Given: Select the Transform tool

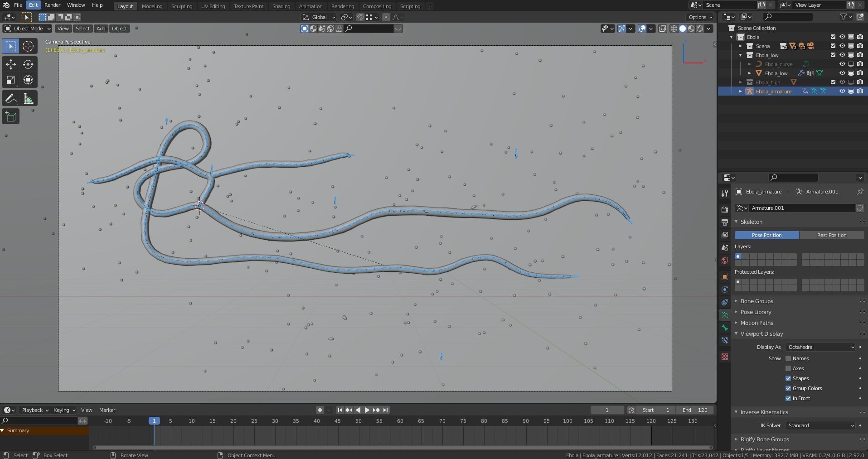Looking at the screenshot, I should click(x=28, y=80).
